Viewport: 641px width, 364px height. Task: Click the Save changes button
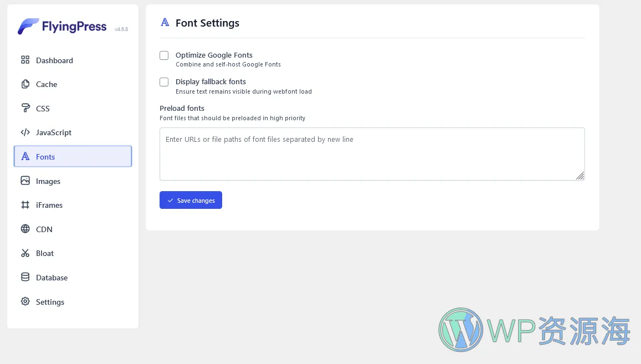pos(191,200)
